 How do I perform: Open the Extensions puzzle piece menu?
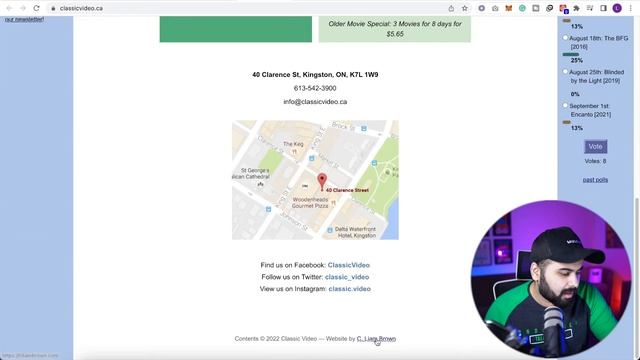click(576, 8)
